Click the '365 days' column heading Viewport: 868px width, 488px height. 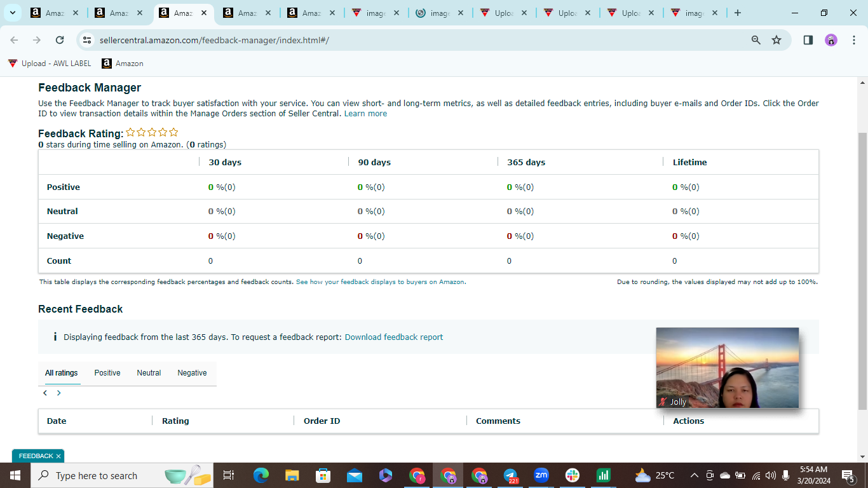click(526, 162)
